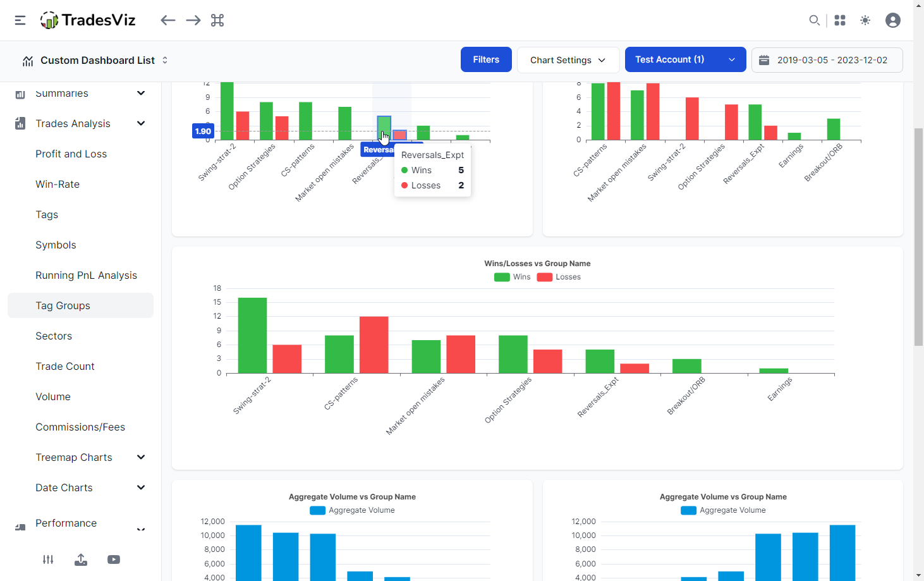This screenshot has height=581, width=924.
Task: Toggle the hamburger sidebar menu icon
Action: click(20, 20)
